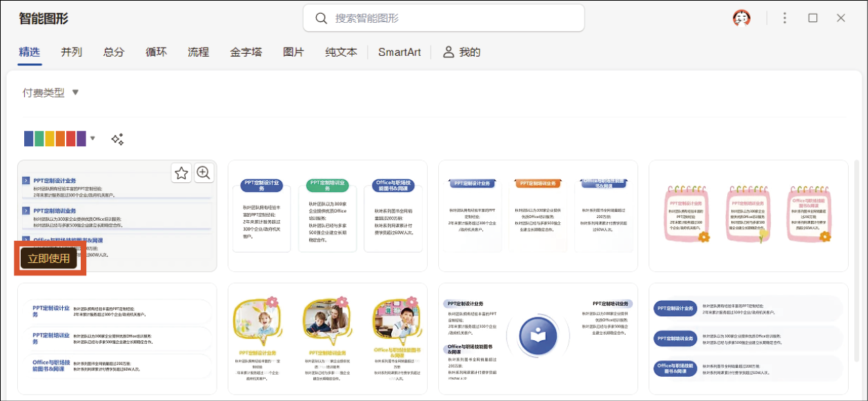Screen dimensions: 868x401
Task: Expand the 付费类型 filter dropdown
Action: [75, 92]
